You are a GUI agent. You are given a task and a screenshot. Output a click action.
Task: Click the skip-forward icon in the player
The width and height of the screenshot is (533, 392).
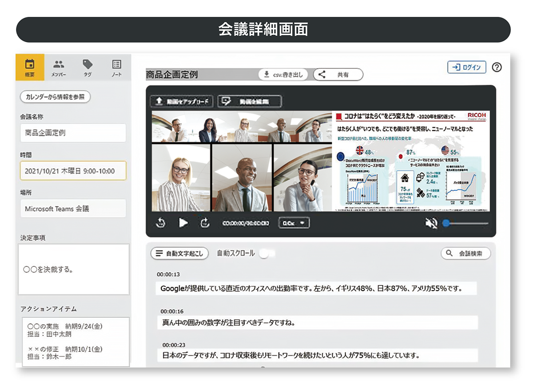tap(205, 222)
